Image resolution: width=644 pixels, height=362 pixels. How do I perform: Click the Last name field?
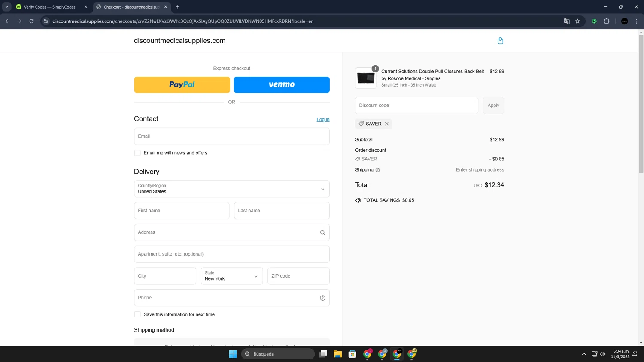(x=282, y=211)
